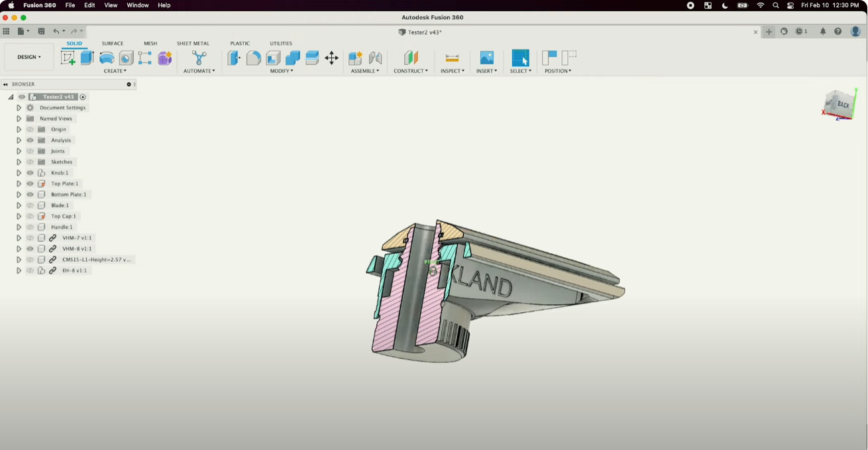Expand the EH-8 v1:1 node
This screenshot has width=868, height=450.
tap(19, 270)
